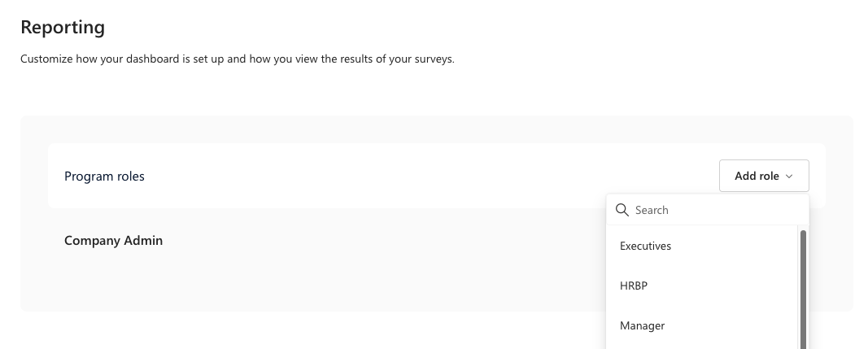Pick the Manager role option
Viewport: 868px width, 349px height.
pyautogui.click(x=642, y=325)
